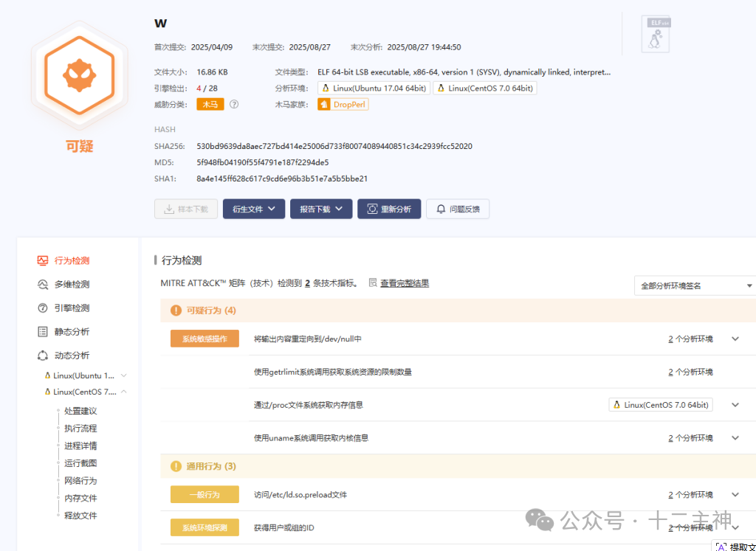Click the 重新分析 button
The image size is (756, 551).
pos(389,209)
